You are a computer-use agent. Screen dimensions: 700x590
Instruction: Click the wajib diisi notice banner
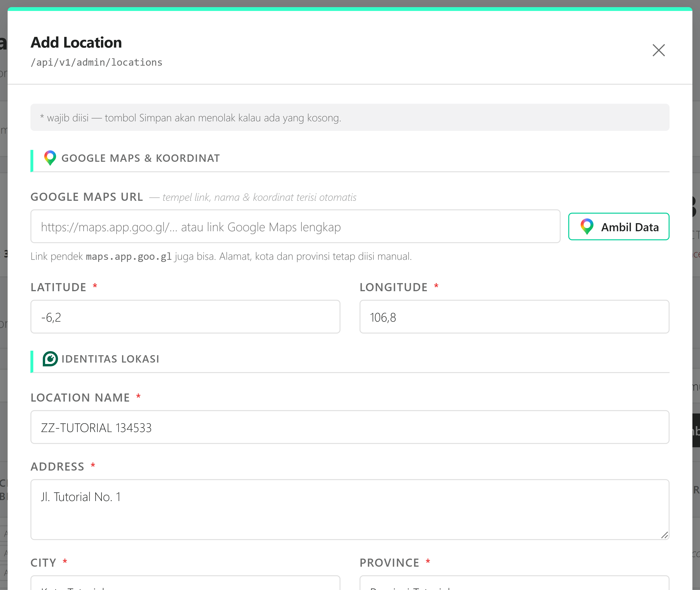(x=350, y=117)
